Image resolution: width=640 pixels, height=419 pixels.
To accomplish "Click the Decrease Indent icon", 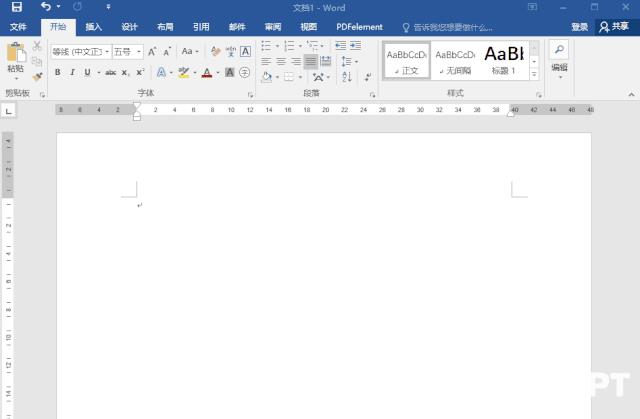I will (340, 46).
